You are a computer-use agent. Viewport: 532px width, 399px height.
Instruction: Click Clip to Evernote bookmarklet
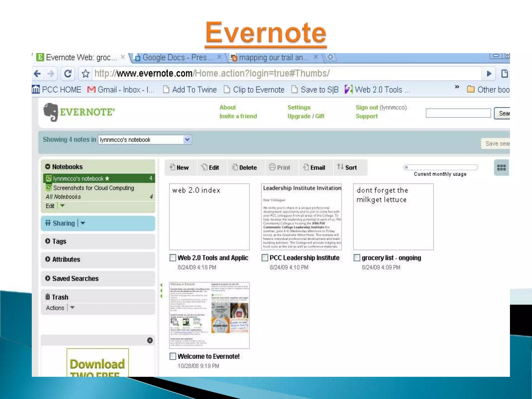tap(254, 90)
